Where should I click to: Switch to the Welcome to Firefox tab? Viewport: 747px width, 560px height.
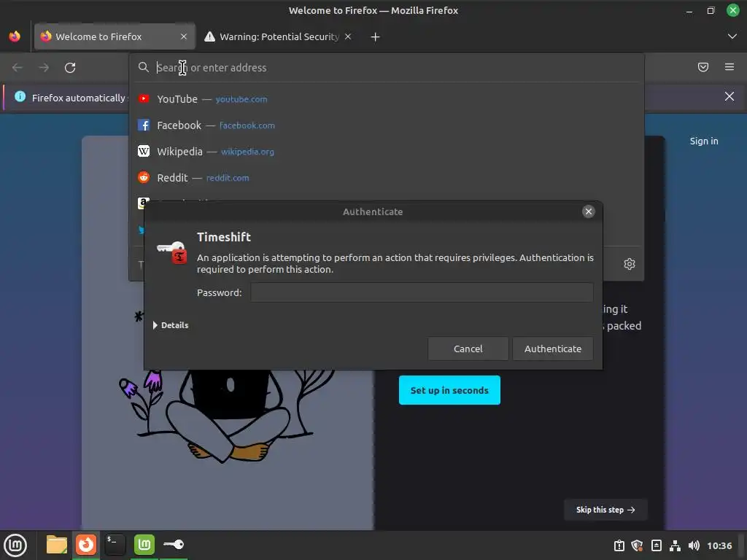click(115, 36)
